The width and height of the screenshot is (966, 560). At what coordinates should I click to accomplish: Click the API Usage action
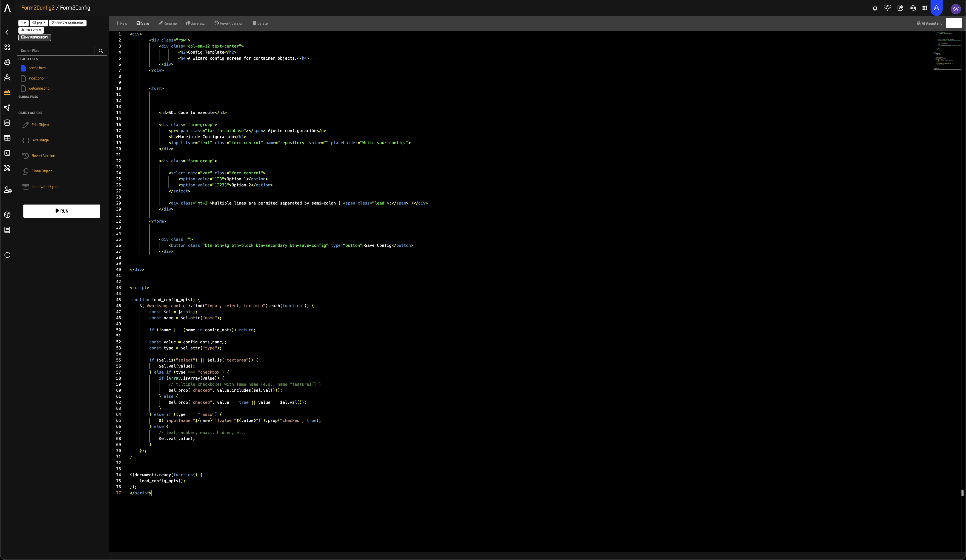click(40, 140)
